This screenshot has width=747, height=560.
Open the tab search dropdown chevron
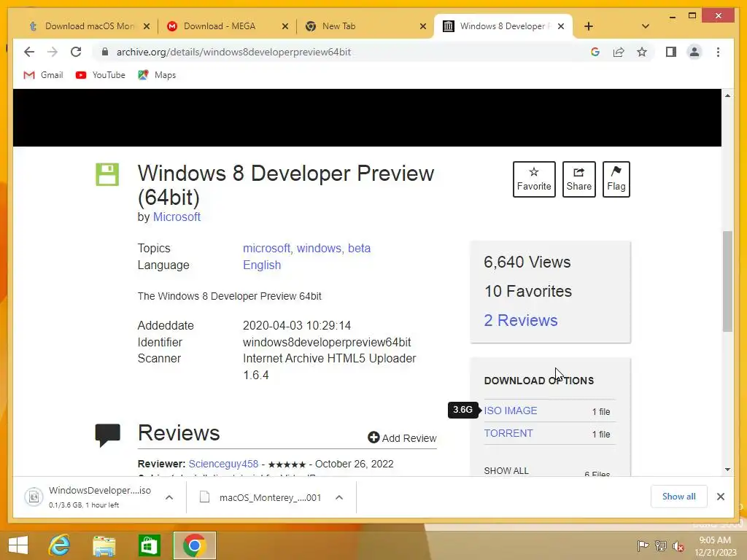click(645, 26)
